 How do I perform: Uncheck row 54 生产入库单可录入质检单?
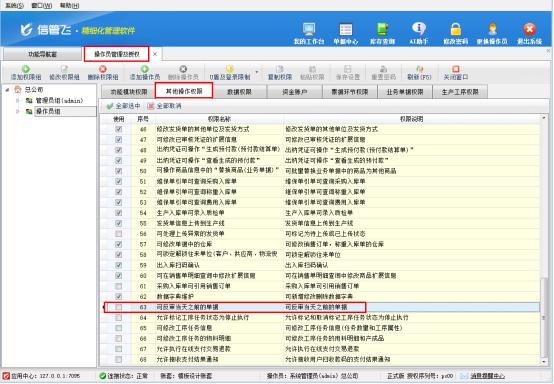coord(119,213)
